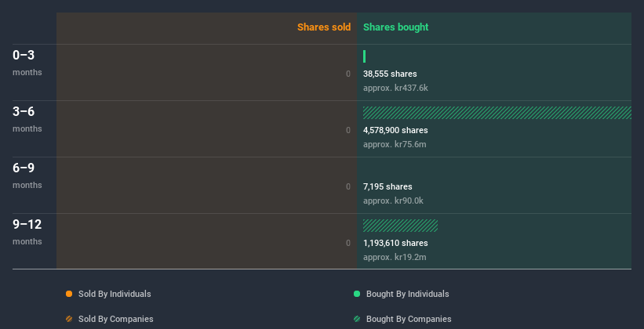Select the Bought By Companies legend label
Image resolution: width=644 pixels, height=329 pixels.
409,319
